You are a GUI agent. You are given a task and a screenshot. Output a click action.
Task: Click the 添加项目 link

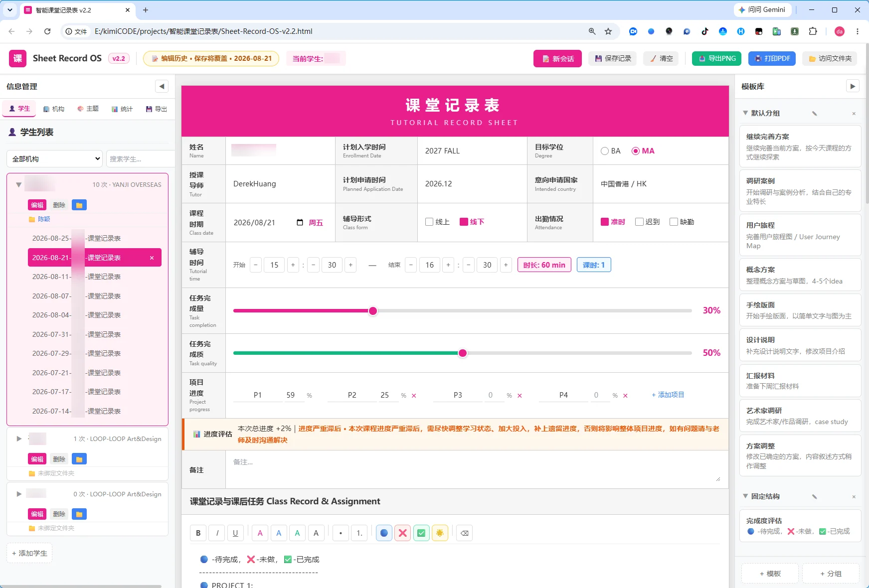click(x=668, y=395)
